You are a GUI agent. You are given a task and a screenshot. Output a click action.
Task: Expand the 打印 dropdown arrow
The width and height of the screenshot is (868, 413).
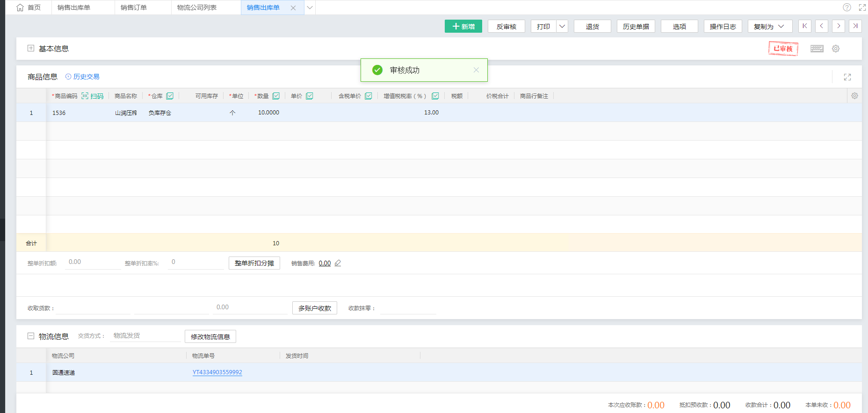[x=562, y=26]
